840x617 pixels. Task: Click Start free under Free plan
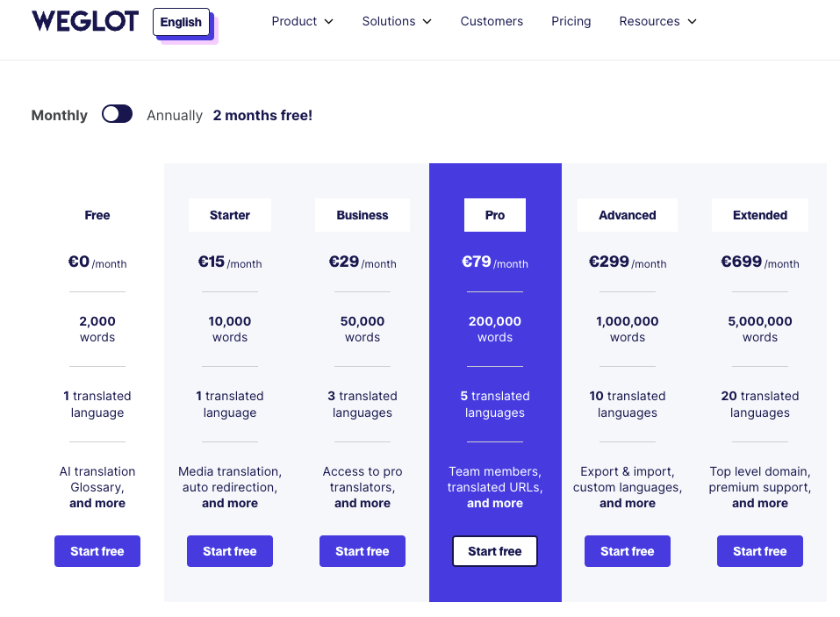[97, 551]
